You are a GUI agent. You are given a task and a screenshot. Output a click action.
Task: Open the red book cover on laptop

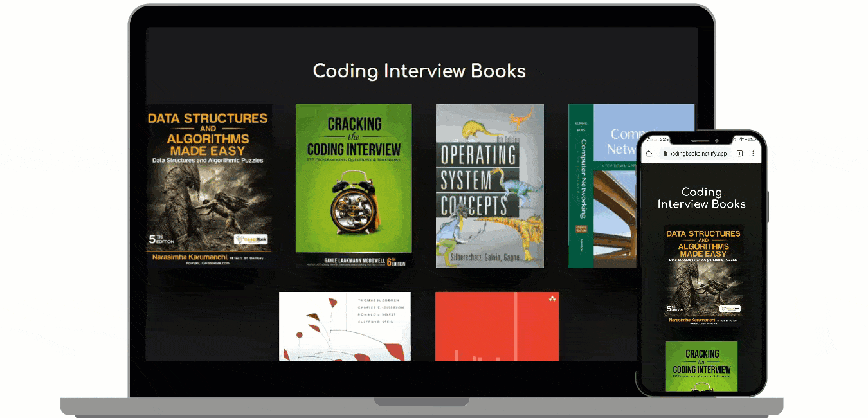coord(497,327)
